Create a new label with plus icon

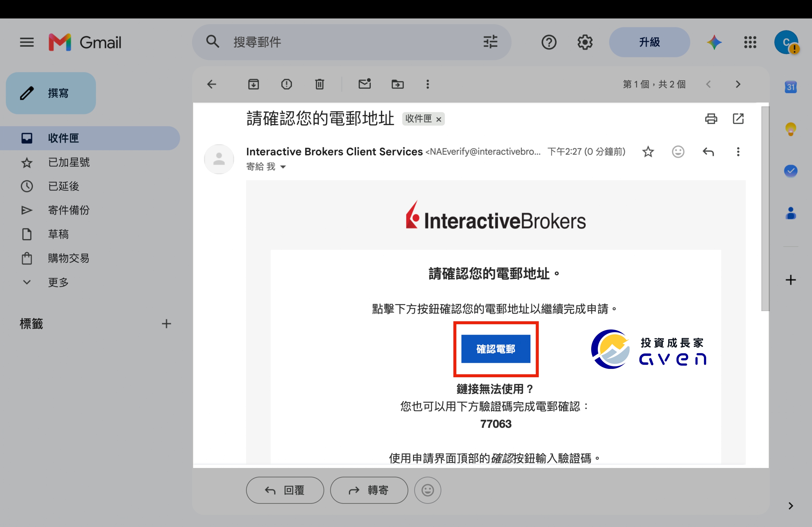click(166, 323)
